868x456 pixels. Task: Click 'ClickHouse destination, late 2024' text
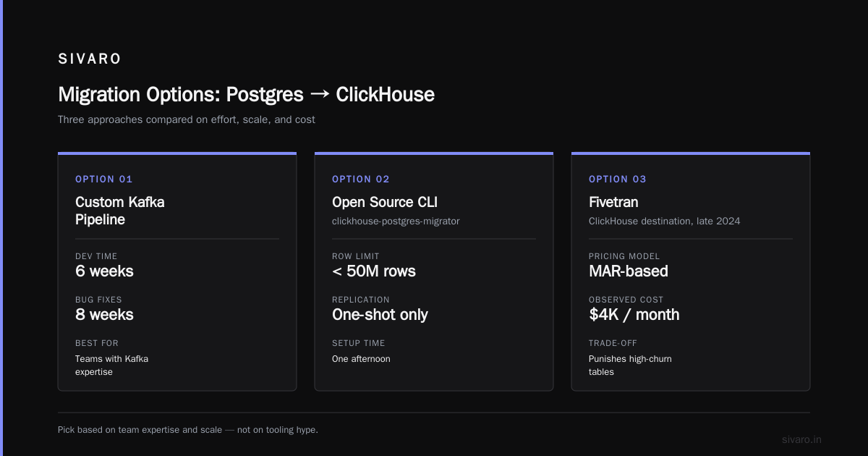coord(665,221)
